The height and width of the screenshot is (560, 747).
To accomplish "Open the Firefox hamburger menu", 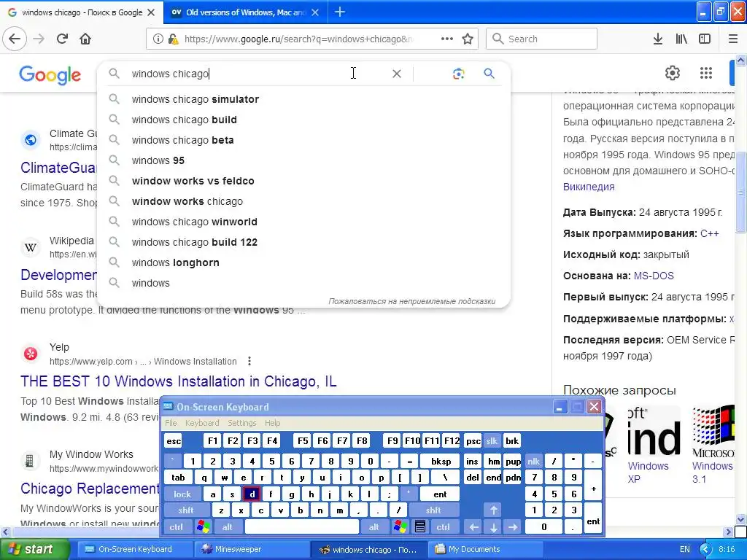I will click(733, 39).
